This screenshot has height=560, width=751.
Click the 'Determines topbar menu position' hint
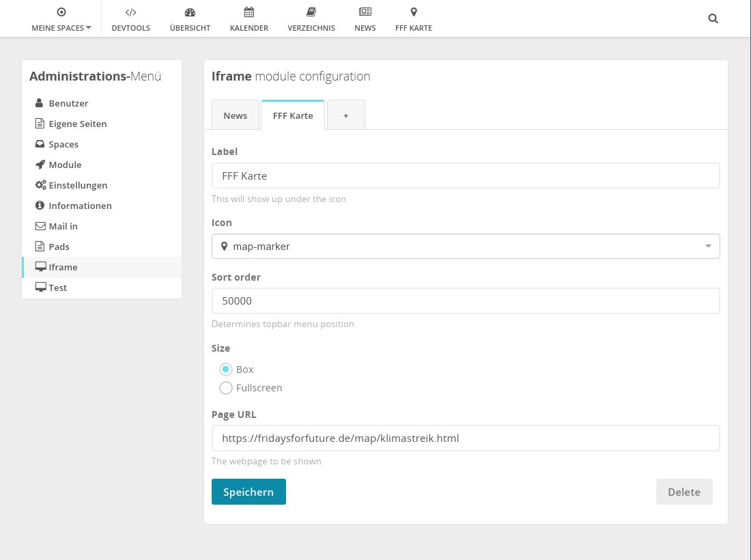(283, 324)
